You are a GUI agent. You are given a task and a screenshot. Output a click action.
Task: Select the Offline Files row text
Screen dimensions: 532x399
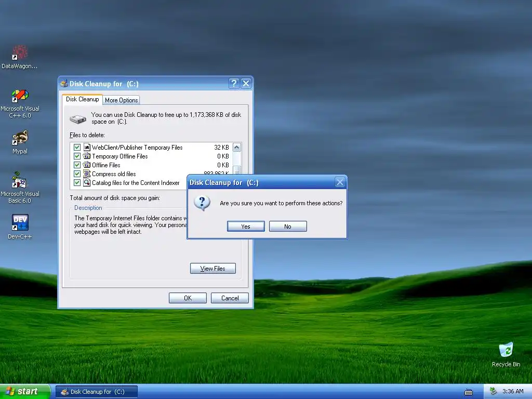pyautogui.click(x=106, y=165)
